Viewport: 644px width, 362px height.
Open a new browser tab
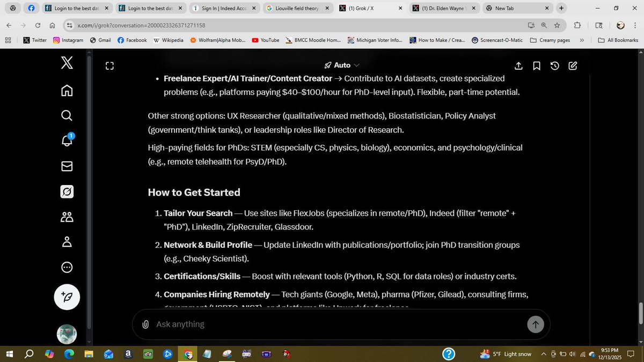(561, 8)
